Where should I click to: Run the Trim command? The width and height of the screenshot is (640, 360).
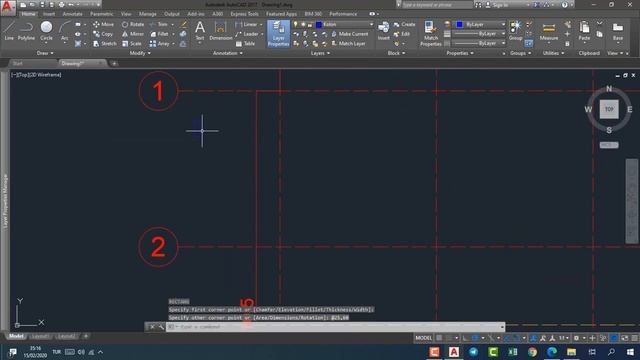159,24
